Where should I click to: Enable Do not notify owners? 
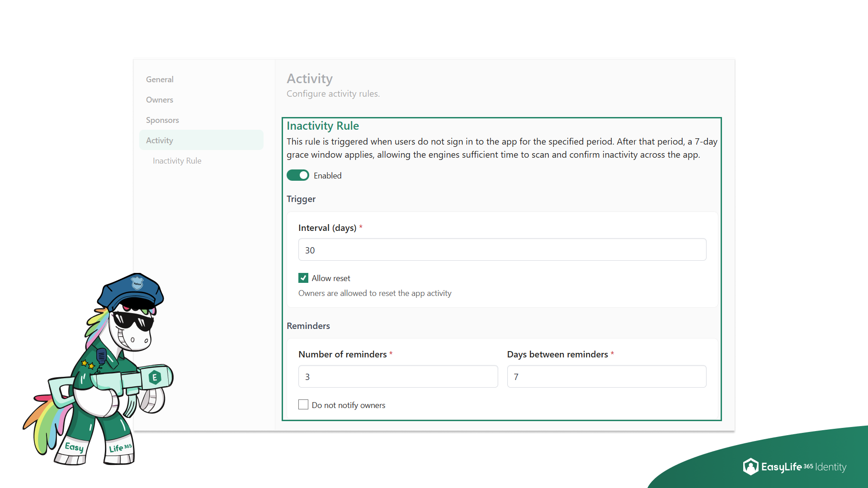pyautogui.click(x=303, y=404)
